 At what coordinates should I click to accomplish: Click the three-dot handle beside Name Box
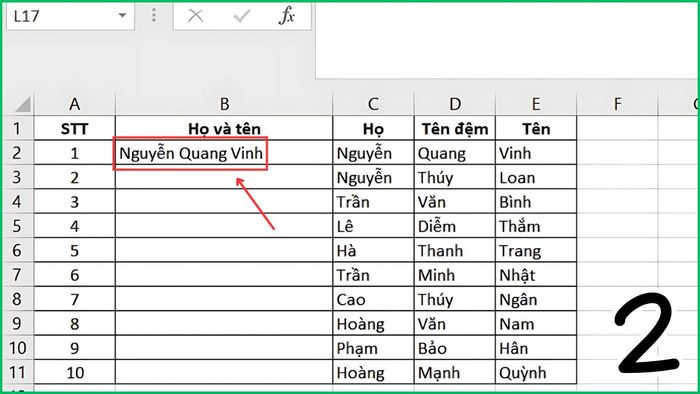tap(154, 16)
